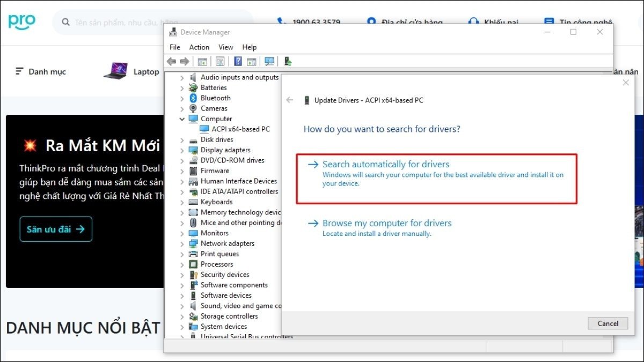Screen dimensions: 644x362
Task: Expand the Bluetooth device node
Action: (182, 98)
